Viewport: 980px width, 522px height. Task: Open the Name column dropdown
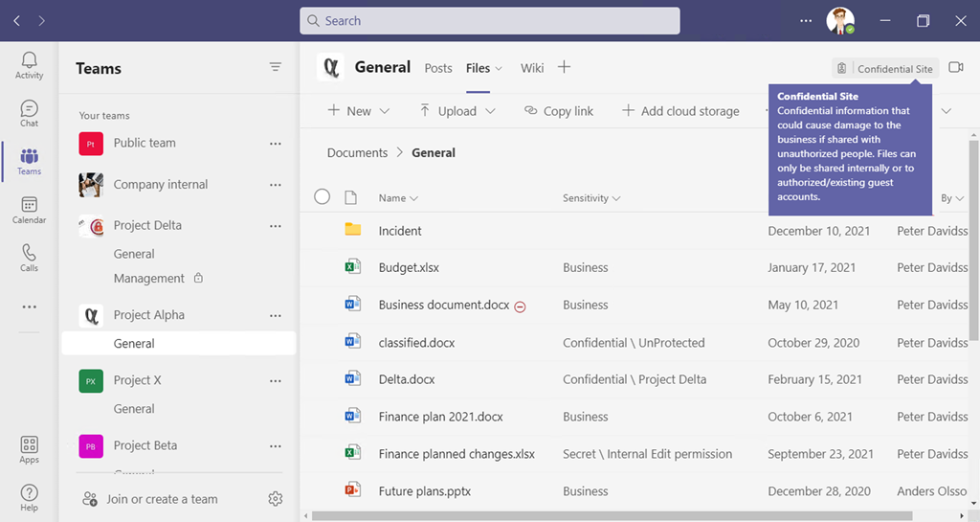pos(398,198)
